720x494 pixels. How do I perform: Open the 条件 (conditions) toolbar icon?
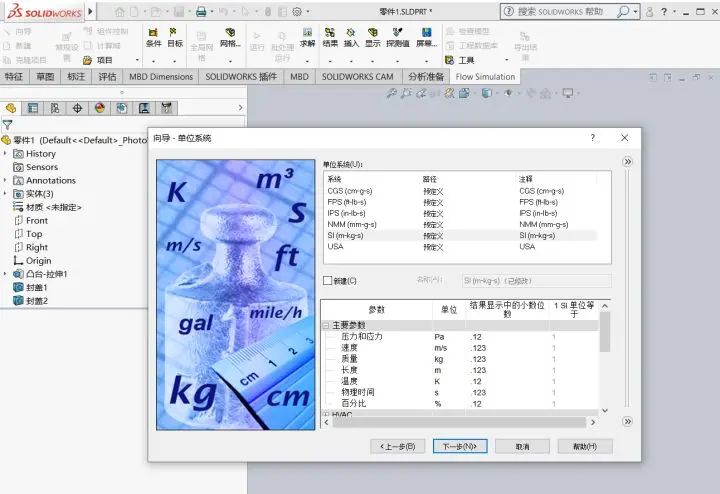(153, 37)
